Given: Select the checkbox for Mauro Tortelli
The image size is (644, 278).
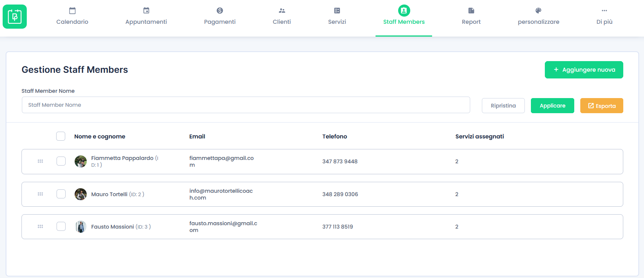Looking at the screenshot, I should (x=61, y=194).
